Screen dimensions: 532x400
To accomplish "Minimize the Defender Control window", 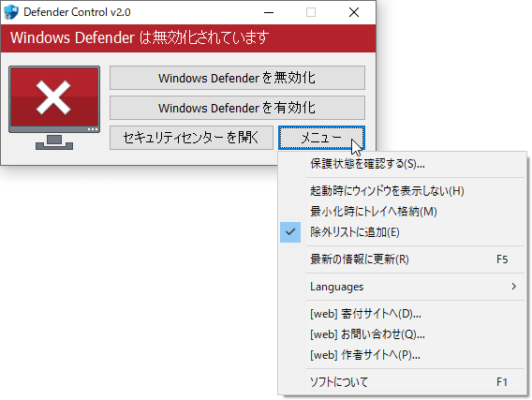I will (x=269, y=12).
